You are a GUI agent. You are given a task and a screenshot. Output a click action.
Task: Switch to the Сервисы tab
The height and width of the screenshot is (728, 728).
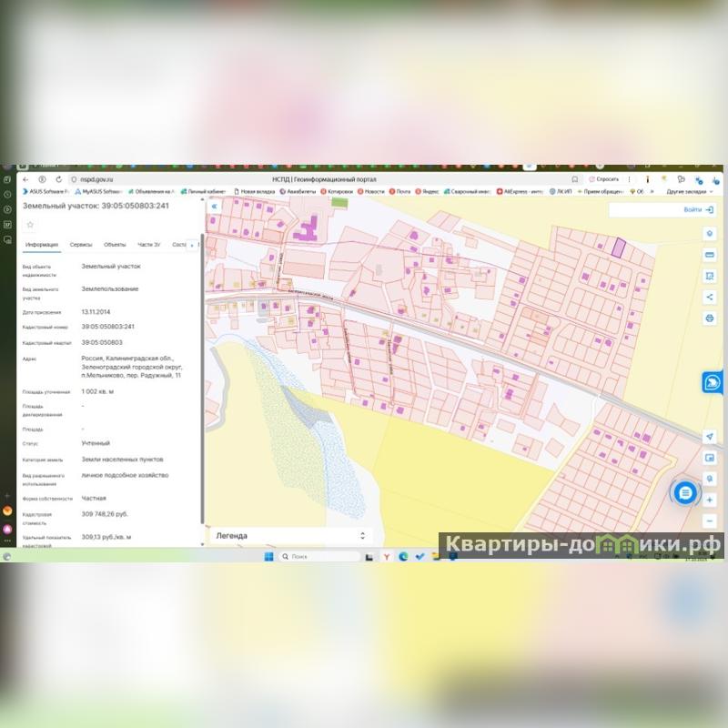coord(81,245)
